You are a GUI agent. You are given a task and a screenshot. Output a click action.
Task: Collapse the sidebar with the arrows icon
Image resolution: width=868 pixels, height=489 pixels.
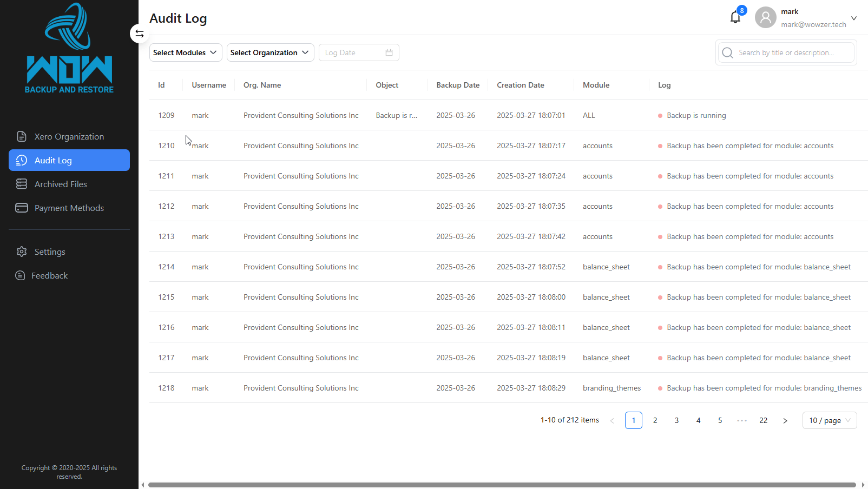pyautogui.click(x=140, y=33)
